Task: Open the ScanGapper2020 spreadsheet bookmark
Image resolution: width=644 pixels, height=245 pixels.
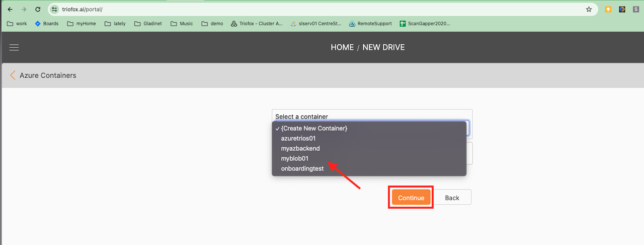Action: 425,23
